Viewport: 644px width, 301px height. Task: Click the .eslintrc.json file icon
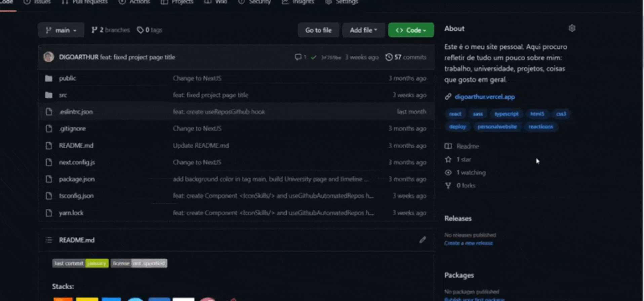49,112
